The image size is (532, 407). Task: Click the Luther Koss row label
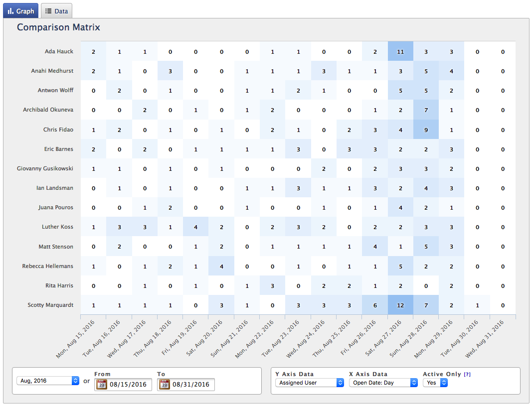[x=57, y=227]
